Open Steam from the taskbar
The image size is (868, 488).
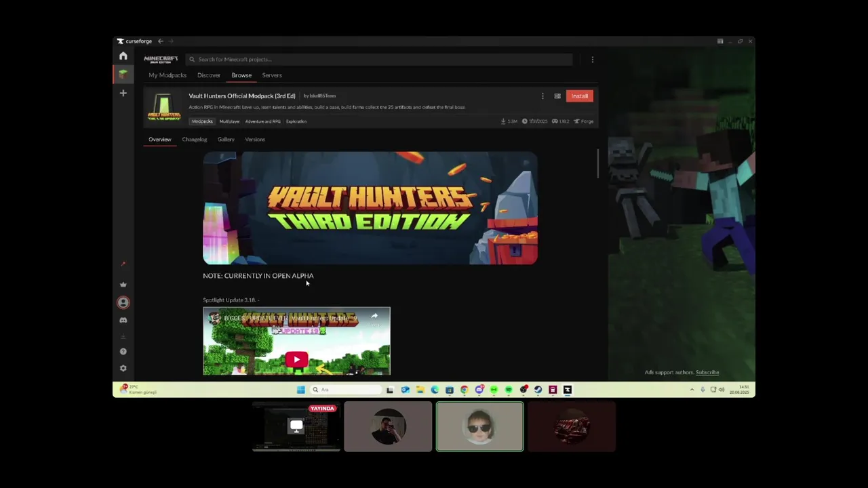click(538, 390)
